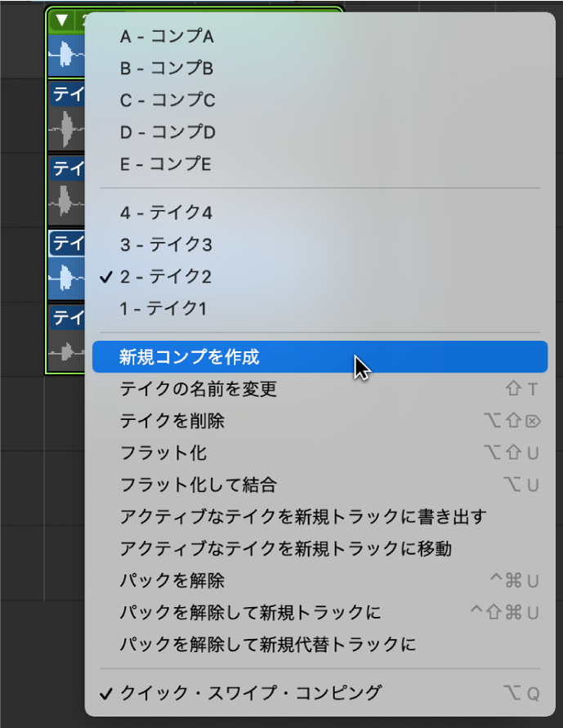Choose パックを解除して新規代替トラックに

pos(319,645)
